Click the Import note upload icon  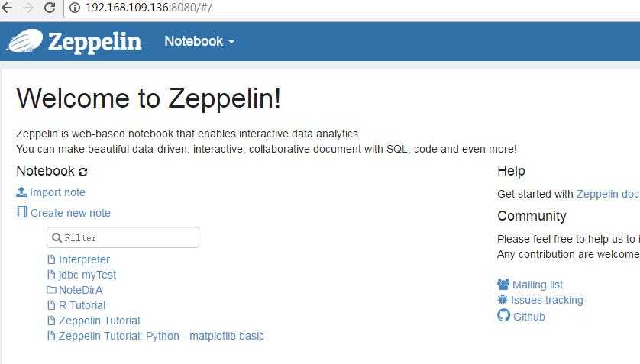pos(21,192)
